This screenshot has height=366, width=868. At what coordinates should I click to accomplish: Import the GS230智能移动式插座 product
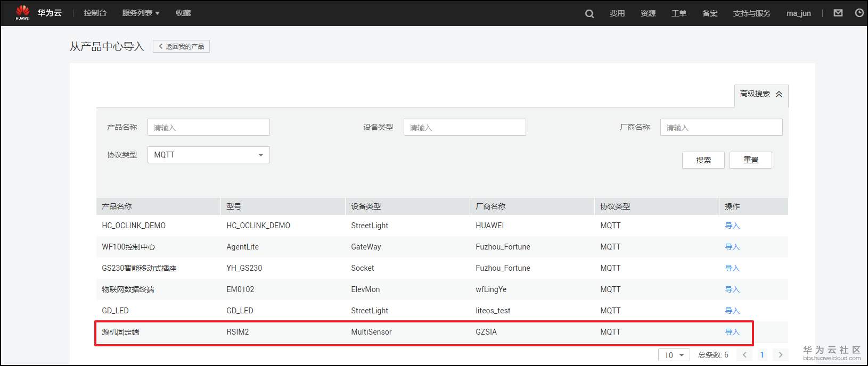coord(732,268)
